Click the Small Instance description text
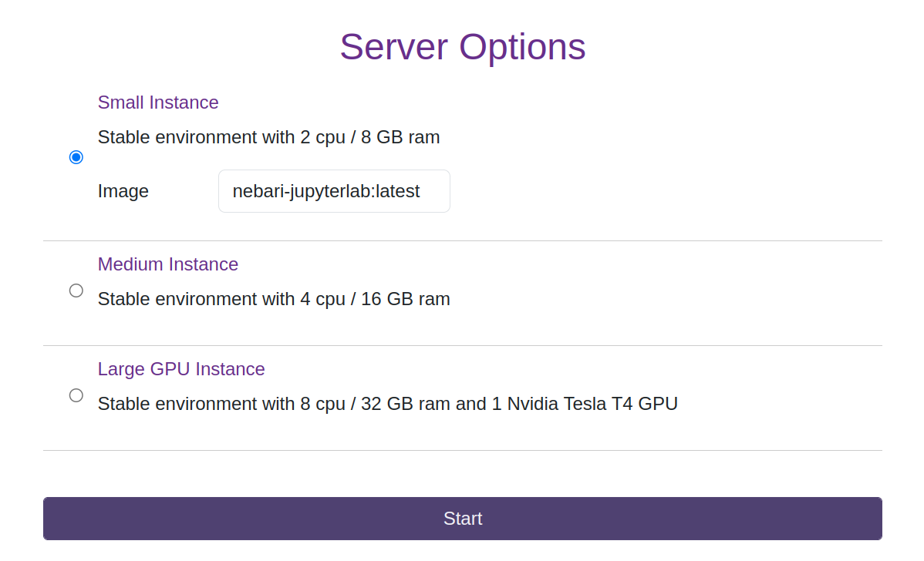This screenshot has width=924, height=561. coord(268,136)
